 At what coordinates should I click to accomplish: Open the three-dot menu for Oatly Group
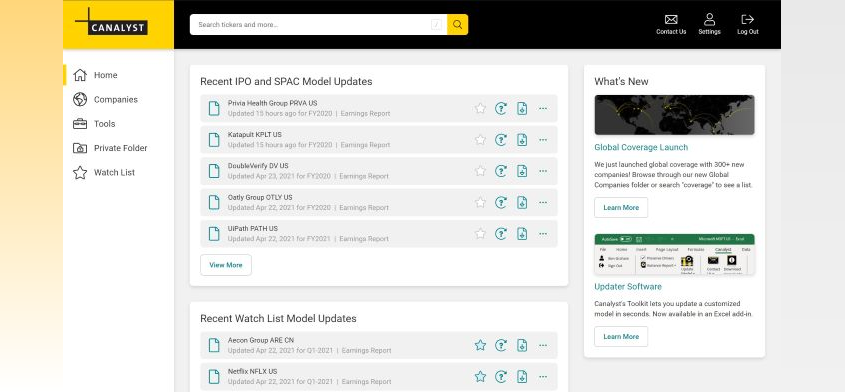[x=543, y=202]
